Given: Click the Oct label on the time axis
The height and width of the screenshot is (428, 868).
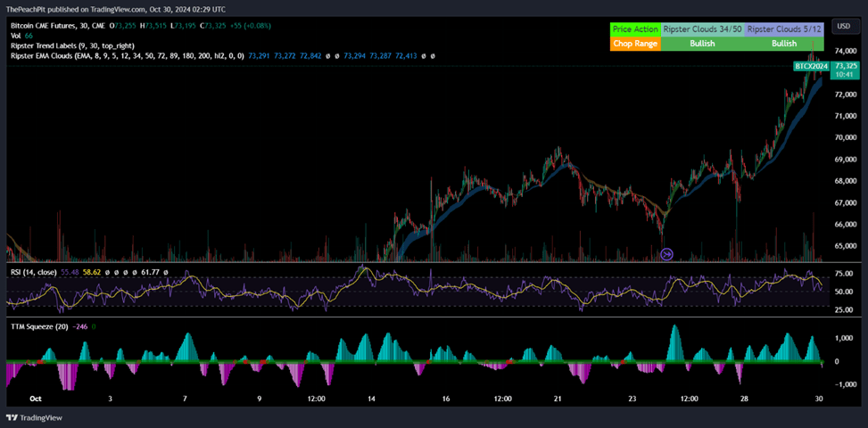Looking at the screenshot, I should coord(36,399).
